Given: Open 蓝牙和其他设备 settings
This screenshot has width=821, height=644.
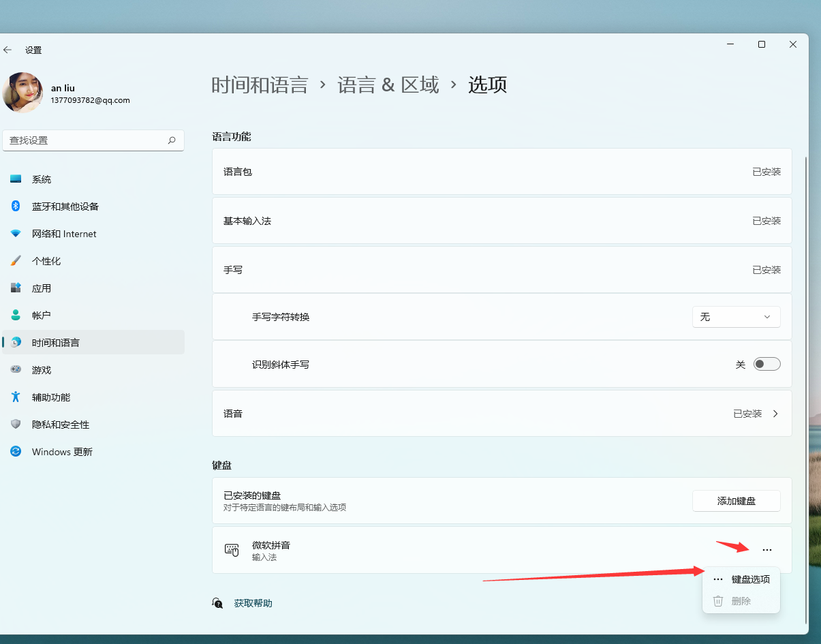Looking at the screenshot, I should tap(64, 206).
